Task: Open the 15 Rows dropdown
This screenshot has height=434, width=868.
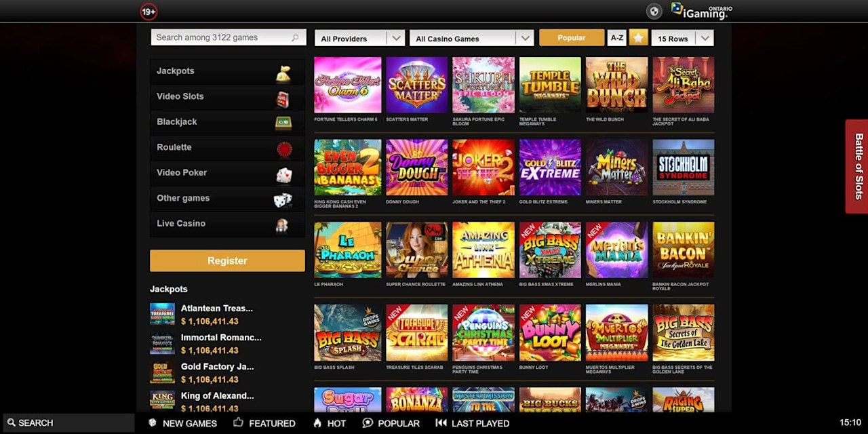Action: tap(682, 39)
